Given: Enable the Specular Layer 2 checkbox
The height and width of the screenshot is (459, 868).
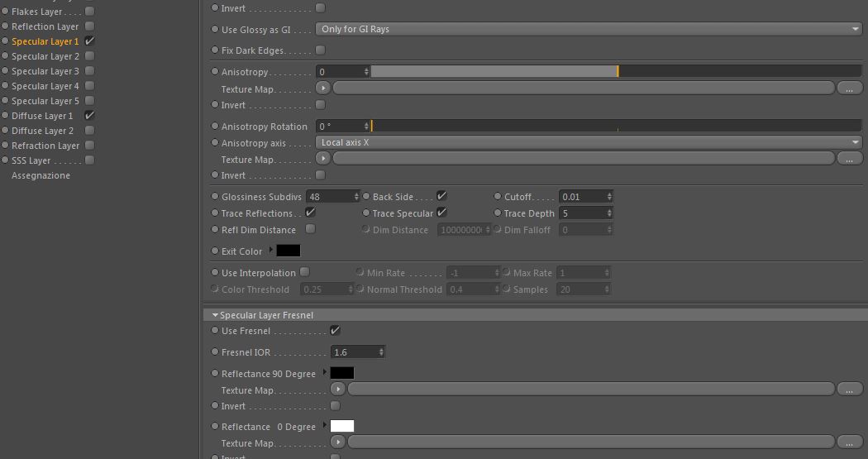Looking at the screenshot, I should (89, 56).
